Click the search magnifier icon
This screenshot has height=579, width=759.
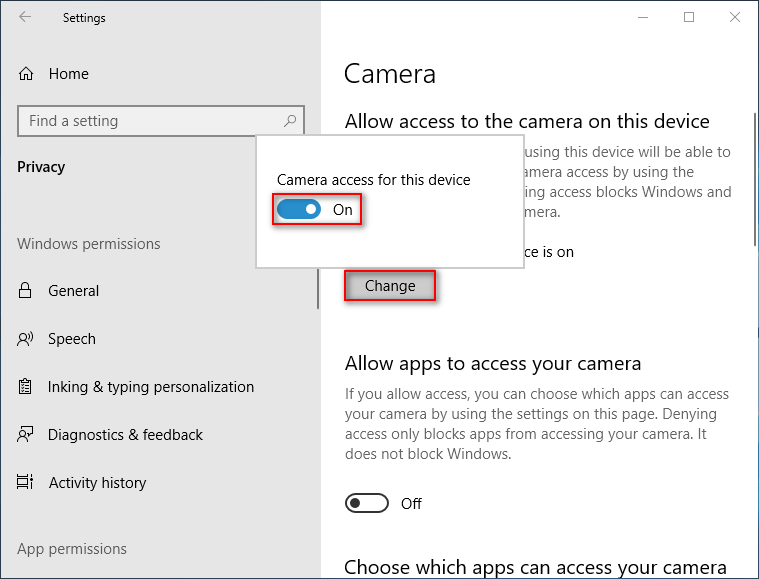(x=290, y=121)
